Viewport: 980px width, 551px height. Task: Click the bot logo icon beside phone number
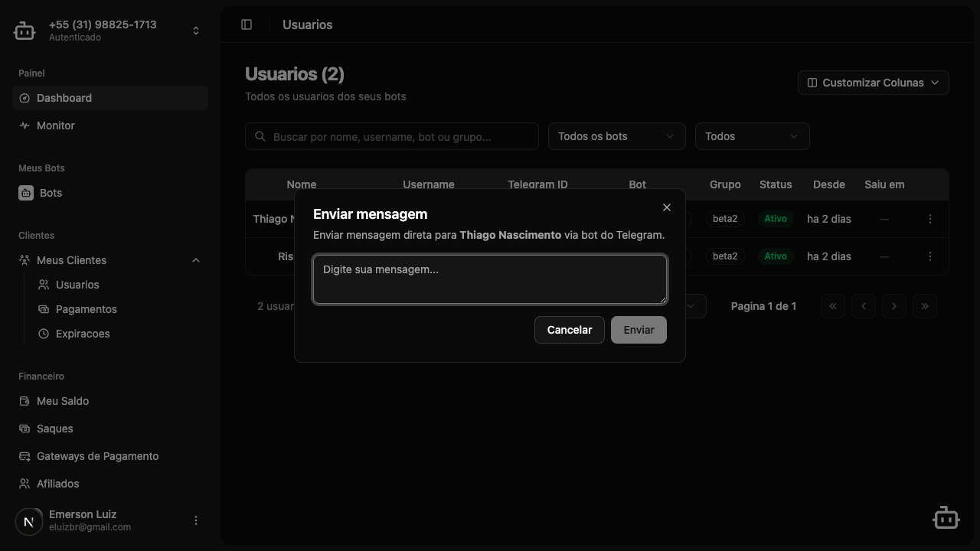[x=24, y=31]
